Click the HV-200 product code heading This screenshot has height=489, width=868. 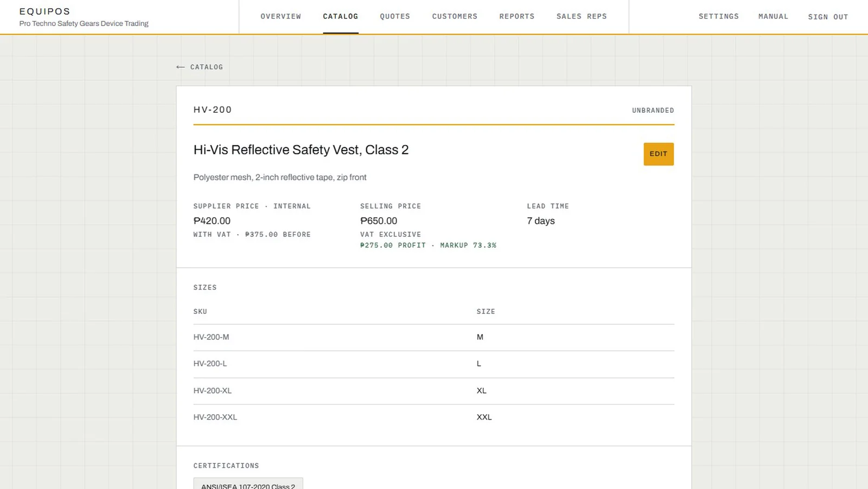pyautogui.click(x=213, y=110)
